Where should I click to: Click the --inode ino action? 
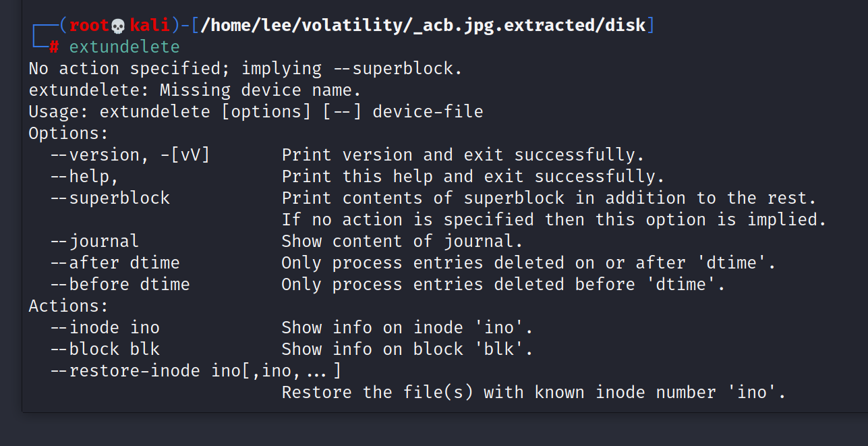(x=105, y=328)
